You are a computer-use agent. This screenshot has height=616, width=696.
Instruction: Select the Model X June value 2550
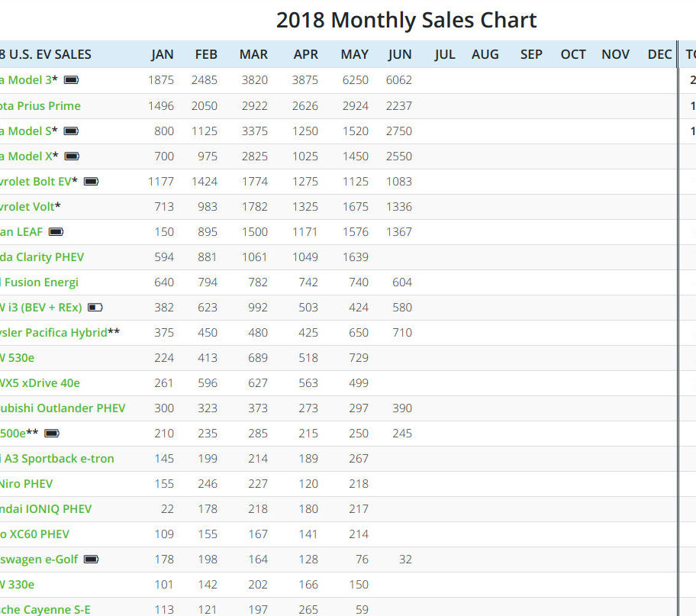coord(399,156)
